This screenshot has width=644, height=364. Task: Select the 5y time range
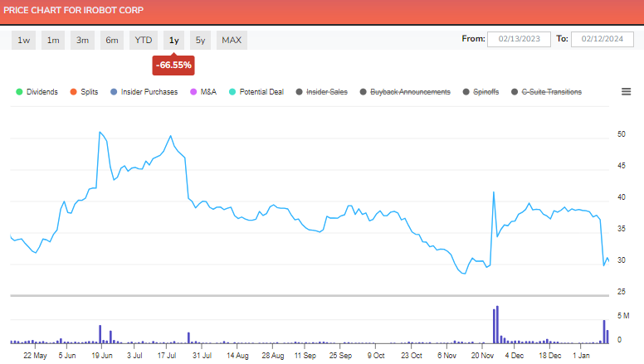coord(200,40)
